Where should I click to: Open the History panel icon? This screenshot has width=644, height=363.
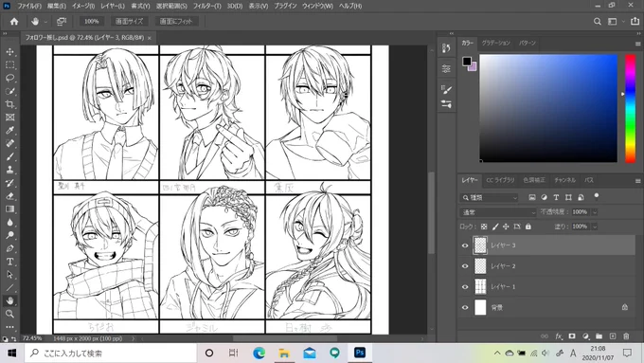coord(446,48)
